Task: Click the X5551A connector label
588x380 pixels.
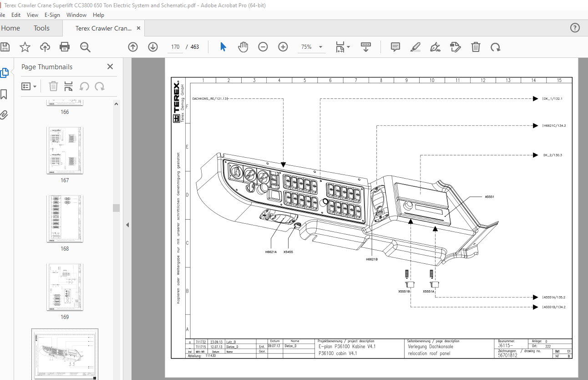Action: [x=429, y=291]
